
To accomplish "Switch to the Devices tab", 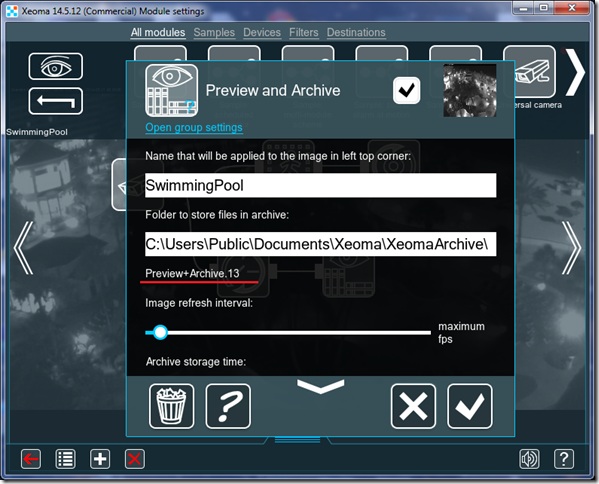I will (262, 32).
